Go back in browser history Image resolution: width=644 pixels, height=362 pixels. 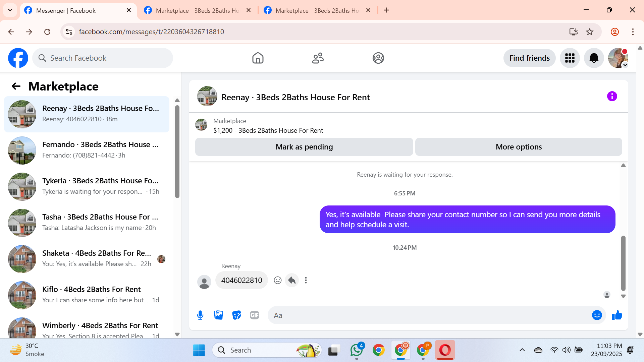click(x=11, y=32)
